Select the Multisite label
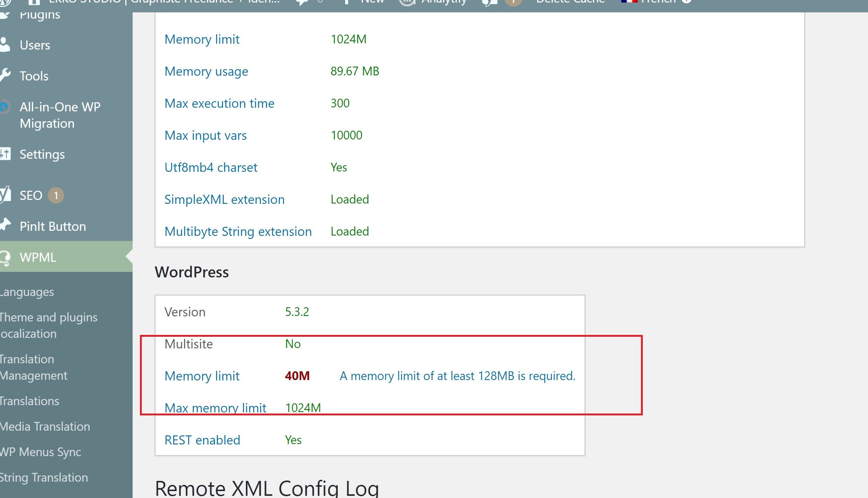 coord(188,344)
